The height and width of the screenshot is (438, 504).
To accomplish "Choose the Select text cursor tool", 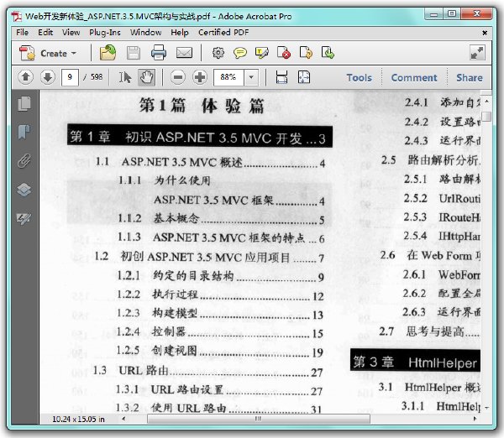I will pos(125,77).
